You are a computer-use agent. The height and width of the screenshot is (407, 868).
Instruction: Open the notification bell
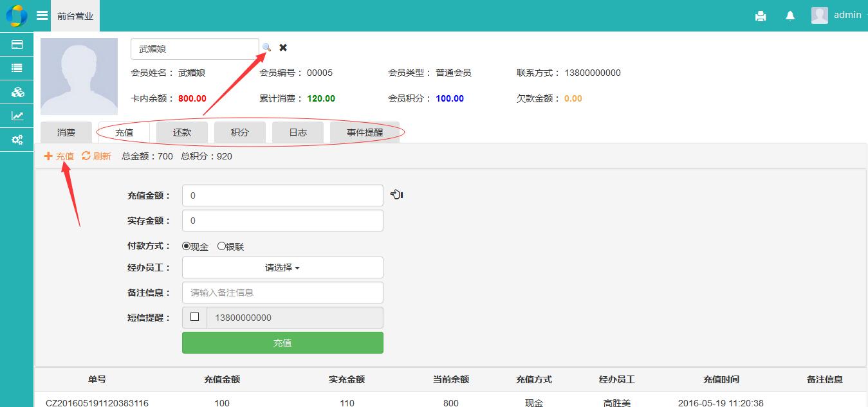point(790,16)
